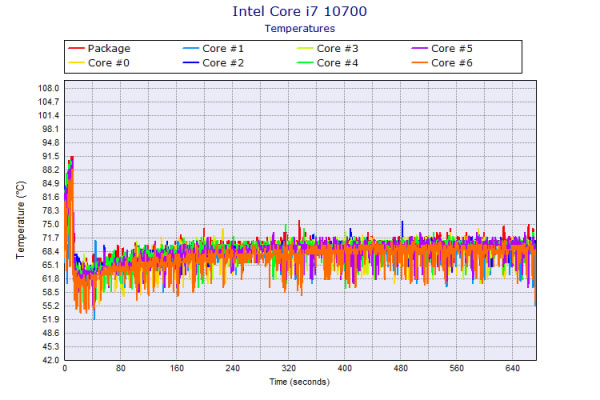
Task: Click the 61.8 y-axis value
Action: click(51, 279)
